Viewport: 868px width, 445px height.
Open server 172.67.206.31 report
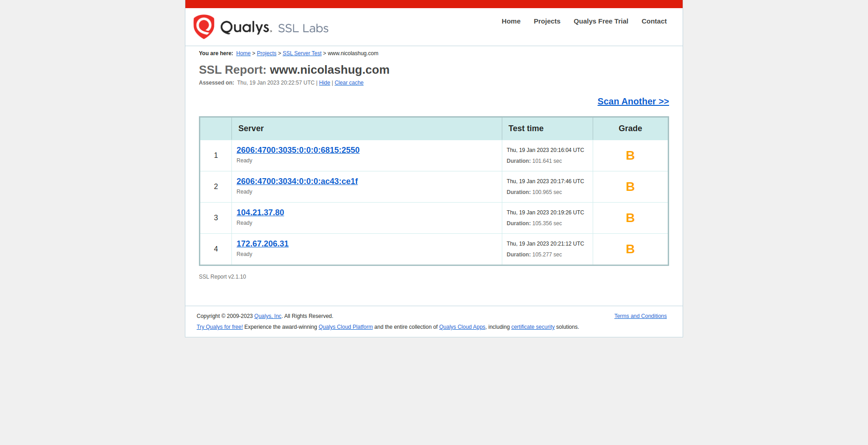point(263,244)
